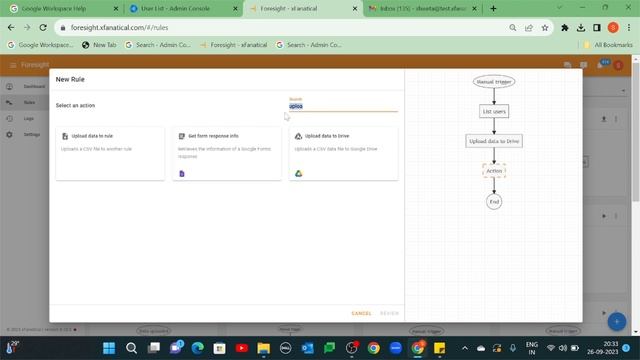
Task: Open the notifications bell in Foresight header
Action: 600,65
